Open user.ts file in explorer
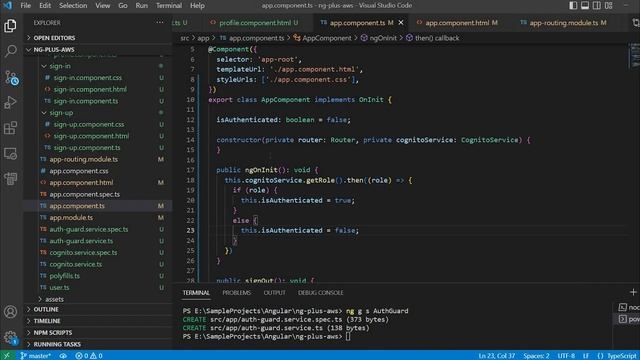The image size is (640, 360). 98,287
